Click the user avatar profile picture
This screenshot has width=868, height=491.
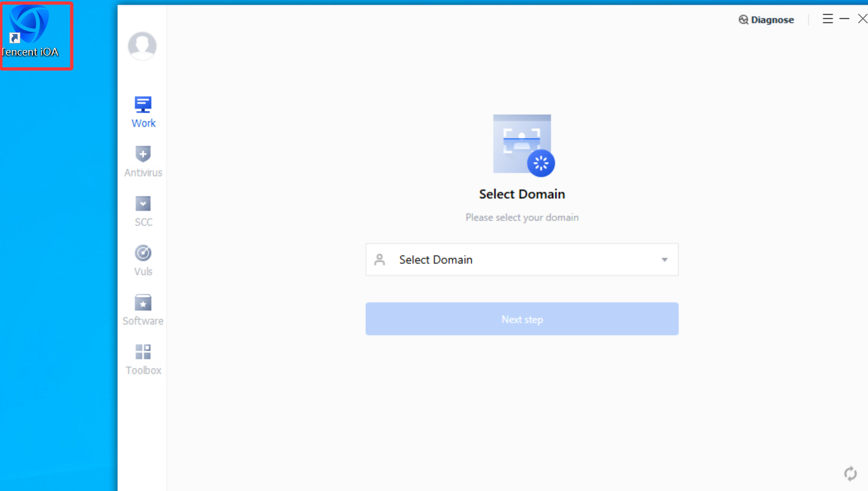click(142, 46)
